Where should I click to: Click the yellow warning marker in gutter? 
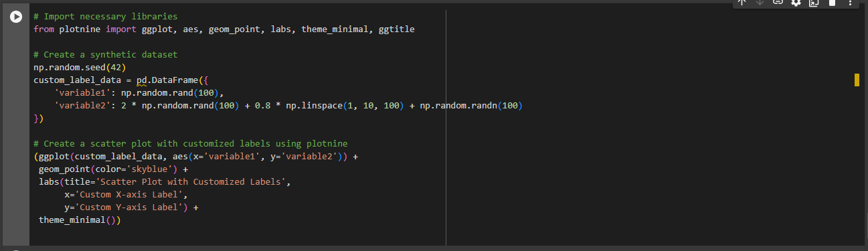(857, 80)
